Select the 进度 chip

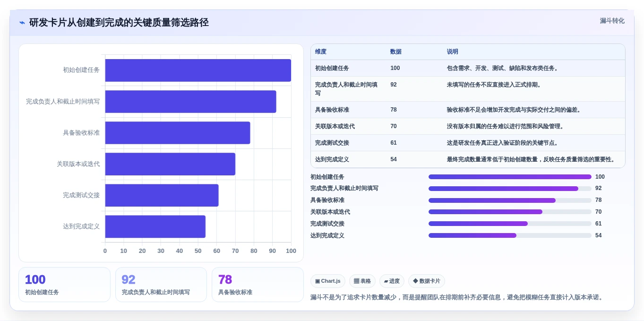(x=392, y=281)
